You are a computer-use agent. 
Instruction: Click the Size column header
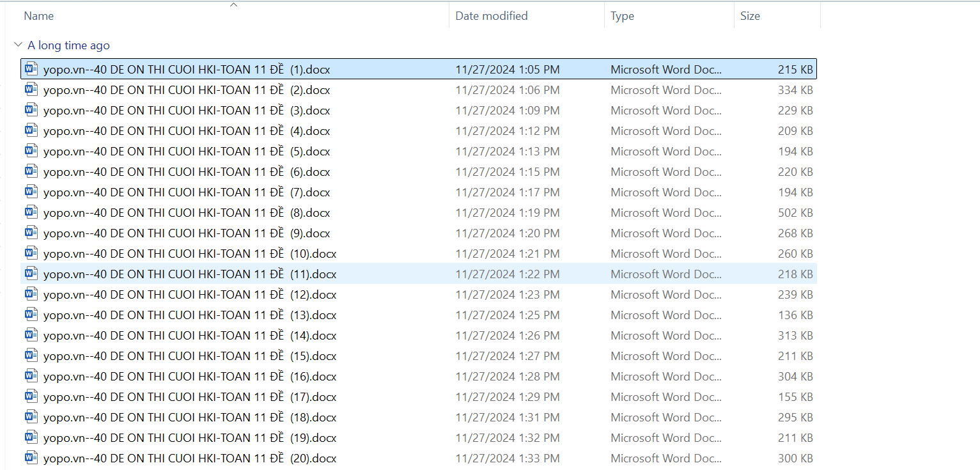750,16
